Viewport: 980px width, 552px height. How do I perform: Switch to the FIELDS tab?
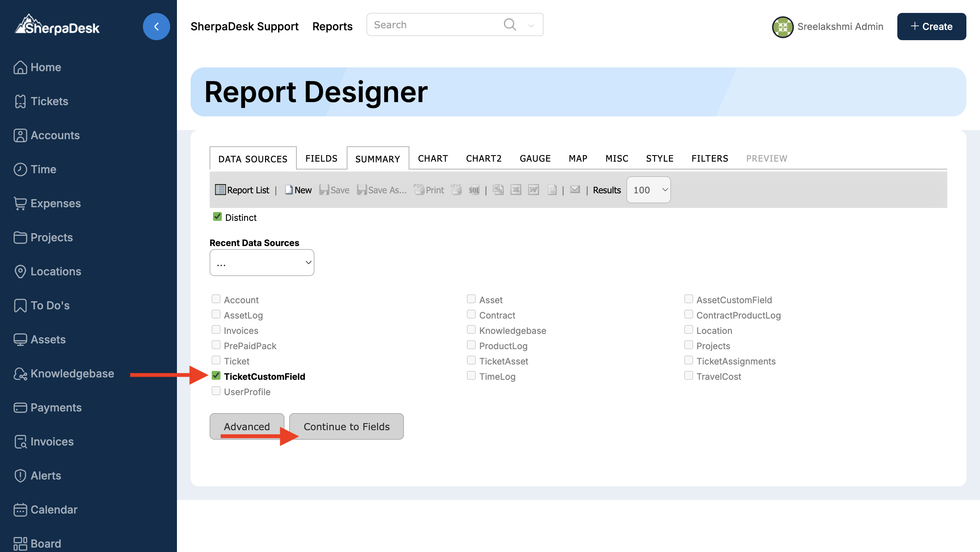coord(321,158)
